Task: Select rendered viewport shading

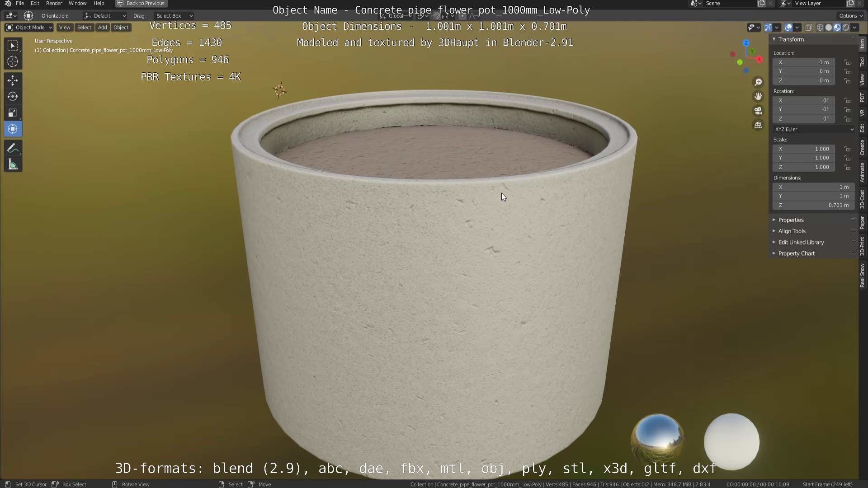Action: tap(846, 28)
